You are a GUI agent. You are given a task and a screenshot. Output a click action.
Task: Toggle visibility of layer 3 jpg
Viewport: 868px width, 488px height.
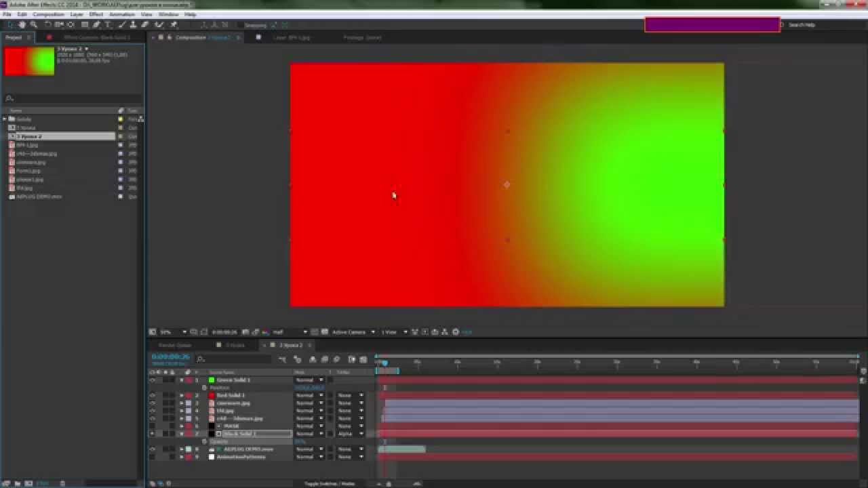[x=152, y=403]
